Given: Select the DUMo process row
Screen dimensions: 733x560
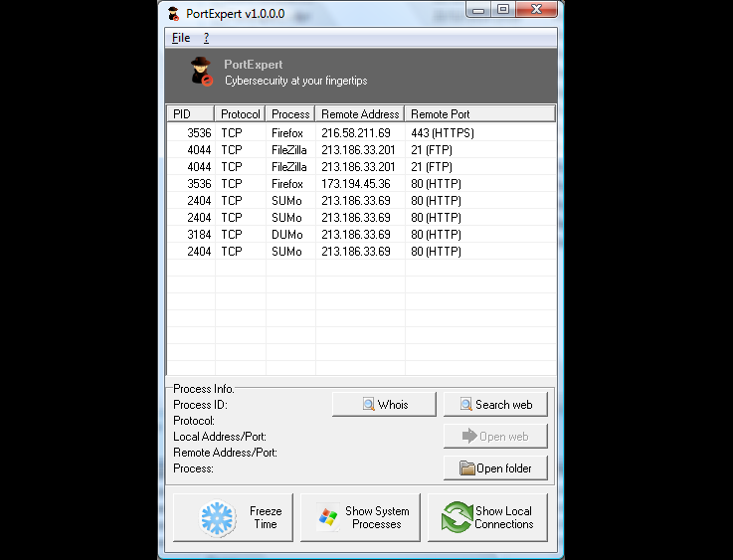Looking at the screenshot, I should (x=362, y=234).
